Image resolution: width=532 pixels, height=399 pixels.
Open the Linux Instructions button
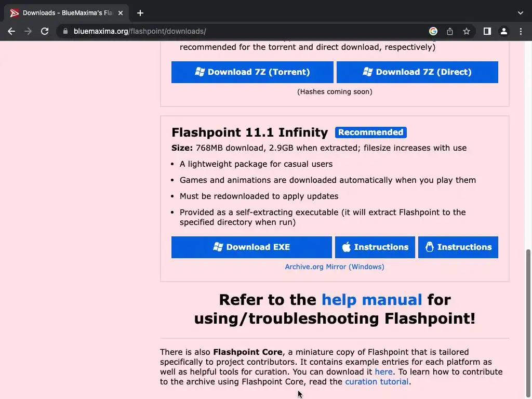(x=458, y=247)
